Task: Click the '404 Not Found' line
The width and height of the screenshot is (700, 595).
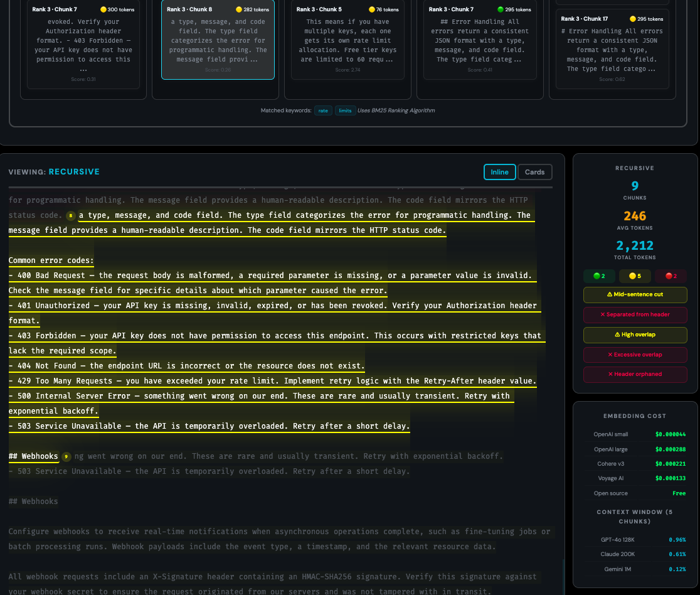Action: coord(187,366)
